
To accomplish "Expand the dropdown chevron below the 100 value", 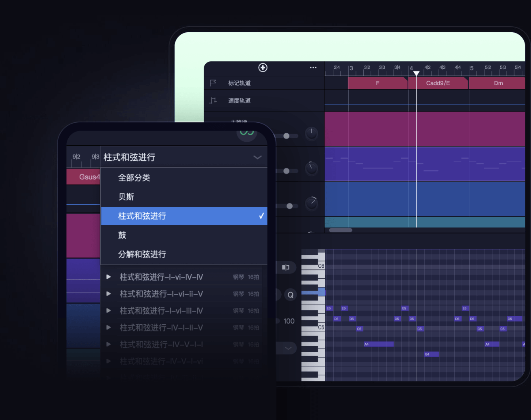I will pyautogui.click(x=288, y=348).
